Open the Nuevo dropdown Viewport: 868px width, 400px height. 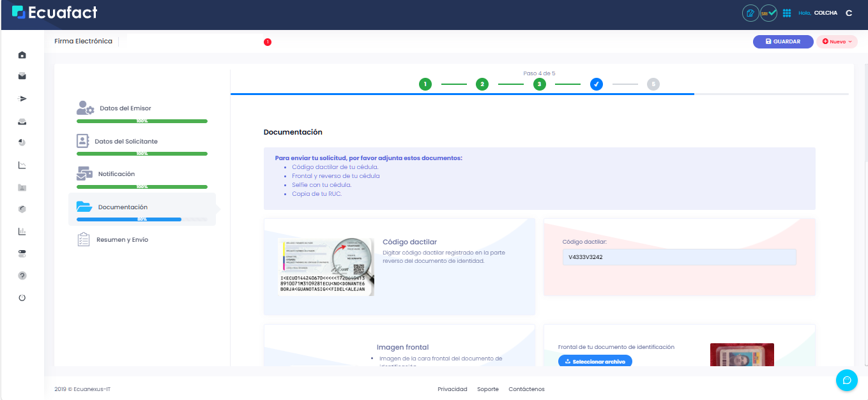click(837, 41)
